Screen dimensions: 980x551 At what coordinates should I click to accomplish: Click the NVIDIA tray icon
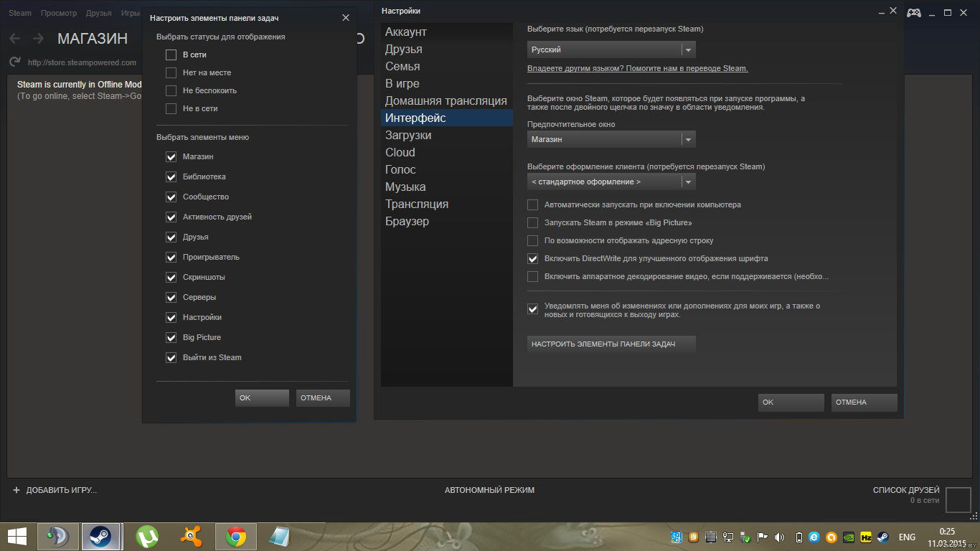849,537
